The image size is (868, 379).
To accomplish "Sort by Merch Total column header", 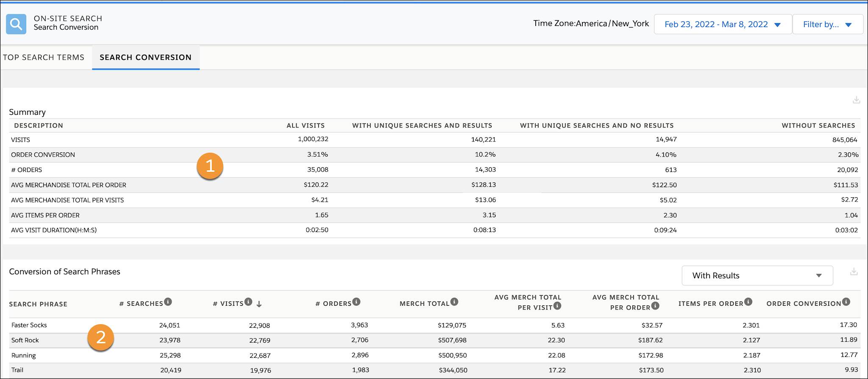I will pos(424,304).
